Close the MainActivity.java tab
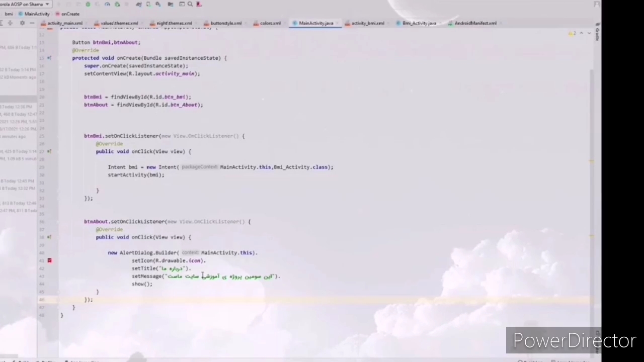 pos(338,23)
